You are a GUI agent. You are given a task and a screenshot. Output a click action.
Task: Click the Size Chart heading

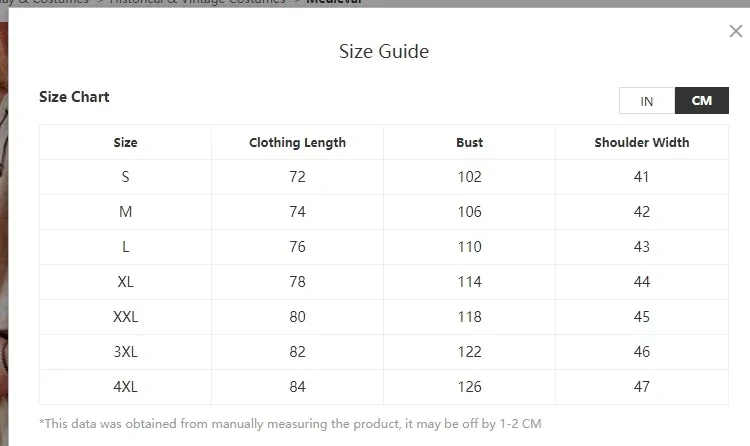tap(74, 97)
